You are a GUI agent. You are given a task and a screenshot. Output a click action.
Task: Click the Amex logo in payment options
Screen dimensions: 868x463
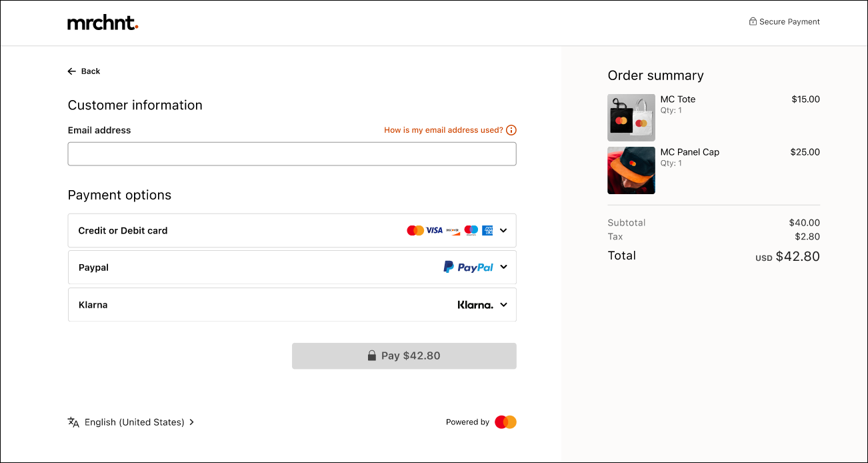coord(487,230)
